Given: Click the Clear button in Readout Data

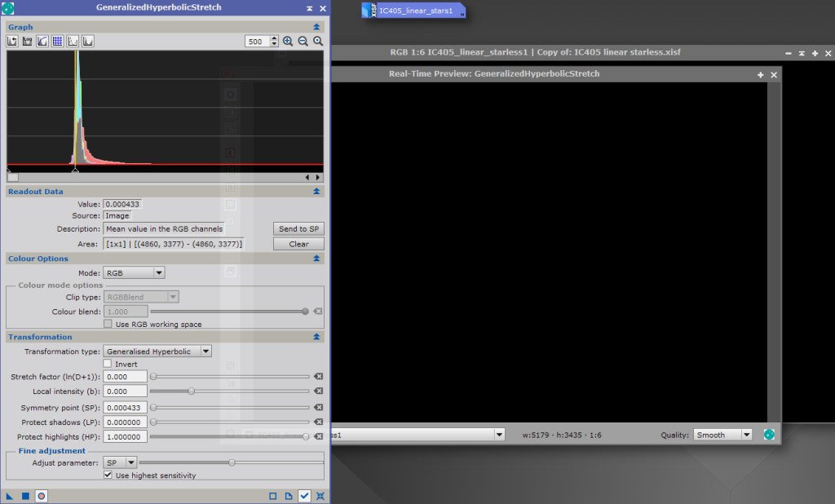Looking at the screenshot, I should tap(298, 244).
